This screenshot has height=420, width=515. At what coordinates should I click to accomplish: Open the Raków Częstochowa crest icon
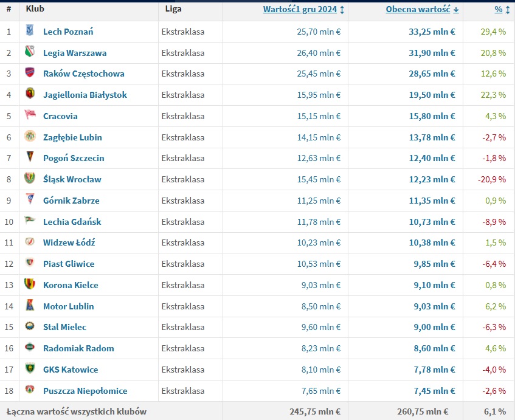click(x=30, y=74)
